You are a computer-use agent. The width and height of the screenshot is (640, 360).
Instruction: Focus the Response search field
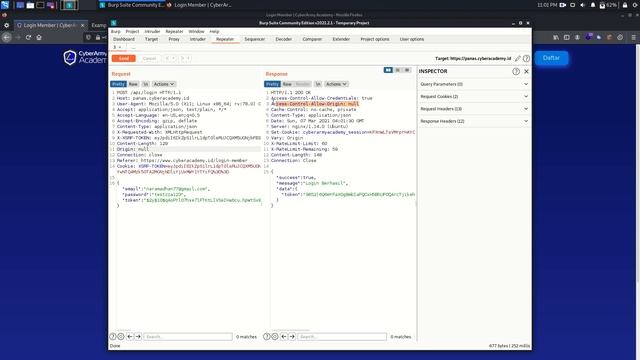click(x=342, y=337)
